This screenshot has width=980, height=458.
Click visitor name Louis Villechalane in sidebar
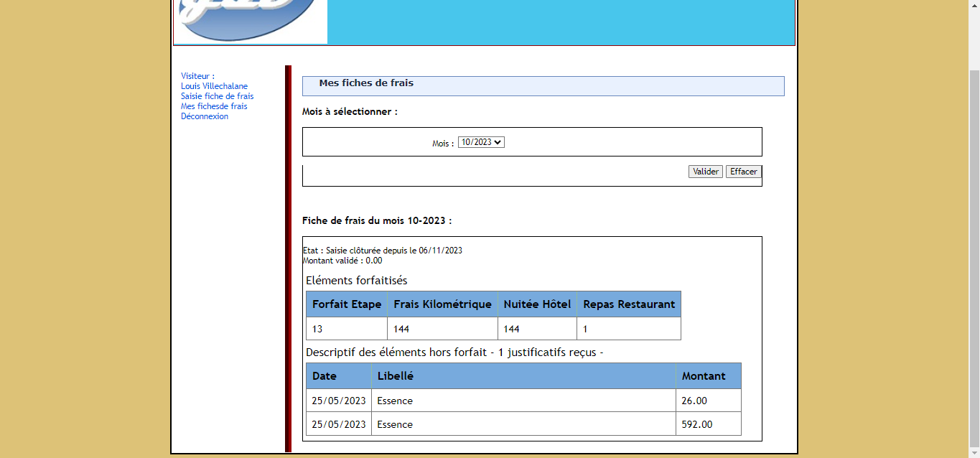[214, 86]
